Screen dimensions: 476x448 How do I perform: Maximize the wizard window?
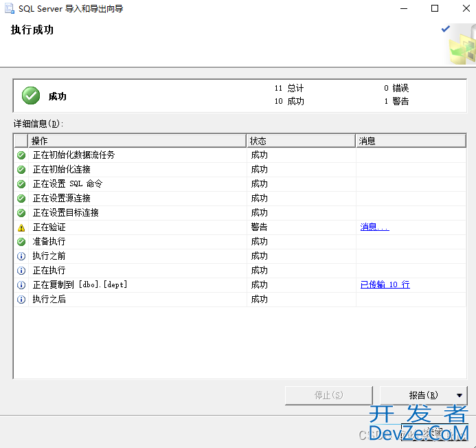click(x=435, y=8)
